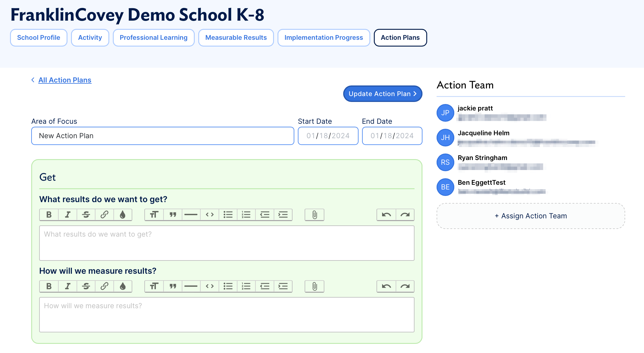The image size is (644, 353).
Task: Add numbered list in second editor
Action: [x=246, y=286]
